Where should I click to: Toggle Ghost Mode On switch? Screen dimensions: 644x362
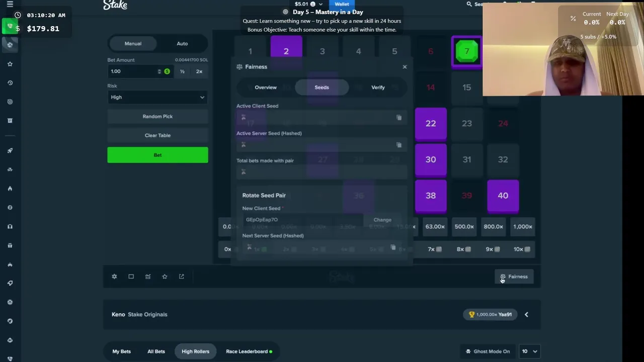pyautogui.click(x=488, y=351)
